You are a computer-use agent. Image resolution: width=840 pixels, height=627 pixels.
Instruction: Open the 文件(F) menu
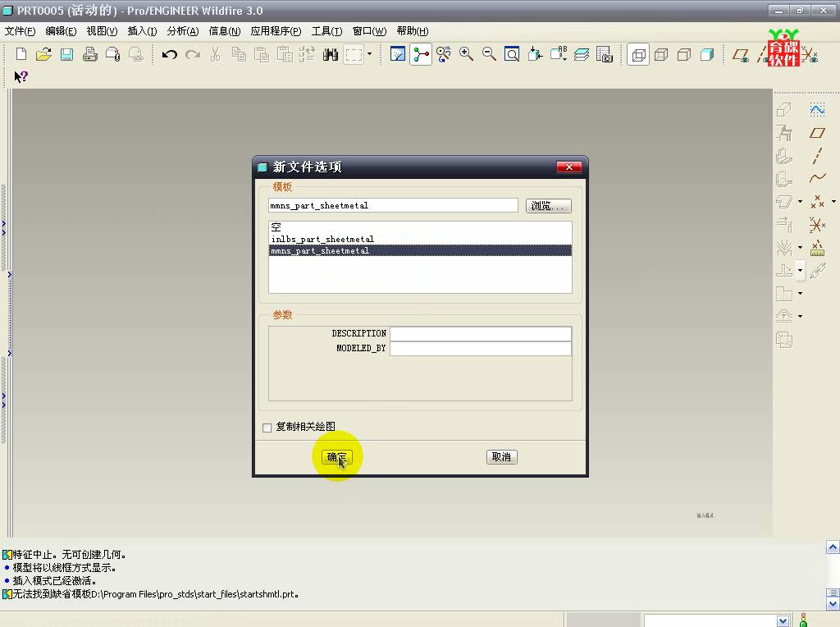click(21, 31)
